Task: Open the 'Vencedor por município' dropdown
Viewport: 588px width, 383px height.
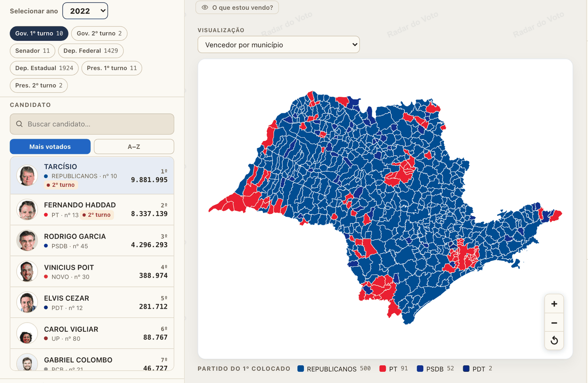Action: [x=278, y=44]
